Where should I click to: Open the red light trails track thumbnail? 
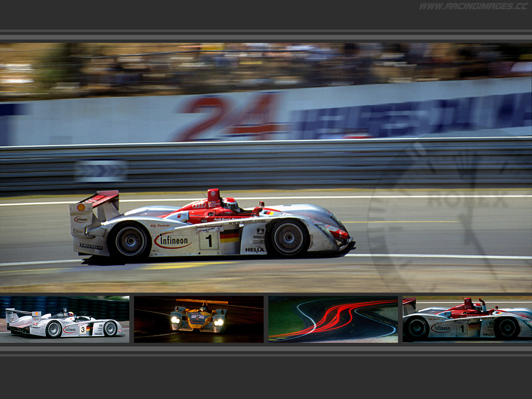click(333, 319)
